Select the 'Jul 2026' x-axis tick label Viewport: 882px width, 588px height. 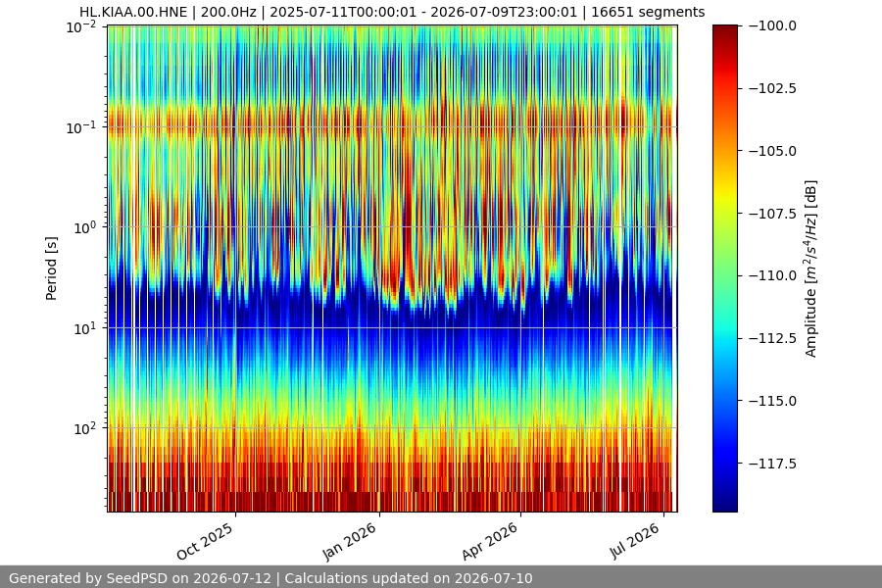tap(634, 540)
